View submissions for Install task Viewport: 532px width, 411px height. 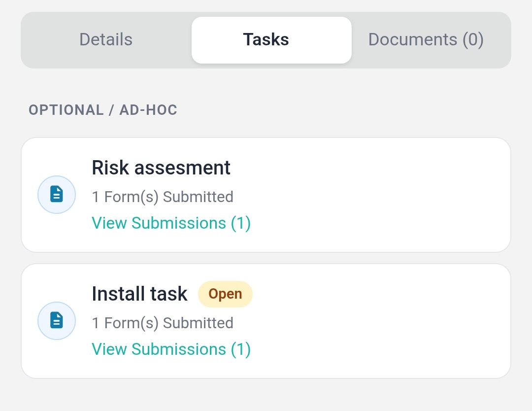tap(171, 349)
